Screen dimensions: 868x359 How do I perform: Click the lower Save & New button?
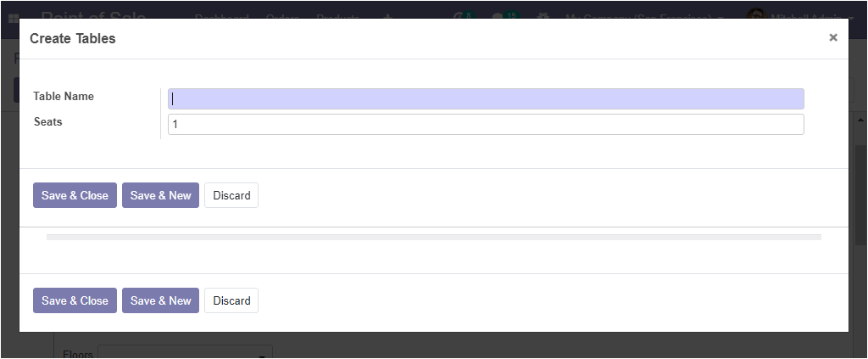click(160, 300)
